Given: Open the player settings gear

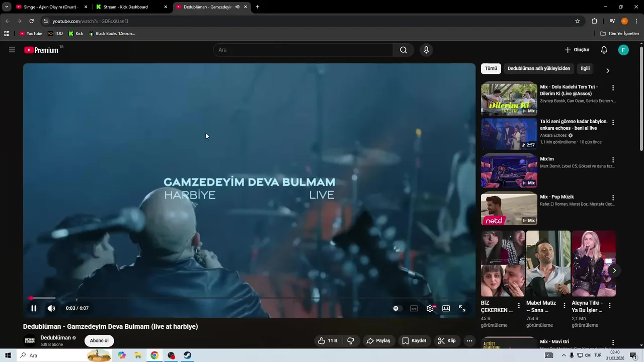Looking at the screenshot, I should (x=430, y=308).
